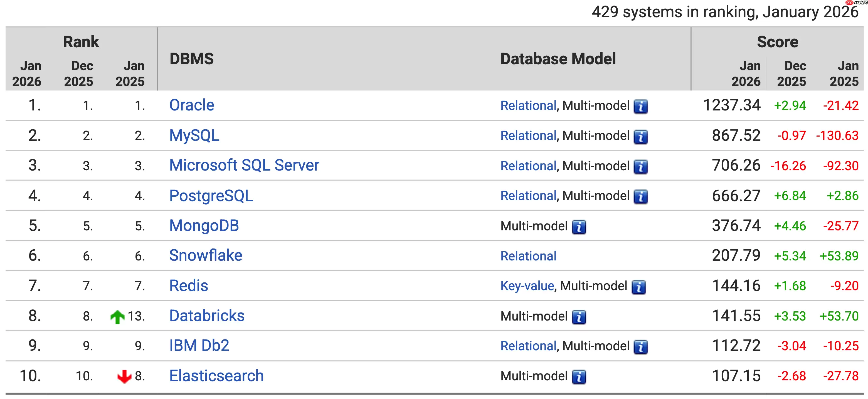
Task: Open the Oracle DBMS link
Action: [x=191, y=105]
